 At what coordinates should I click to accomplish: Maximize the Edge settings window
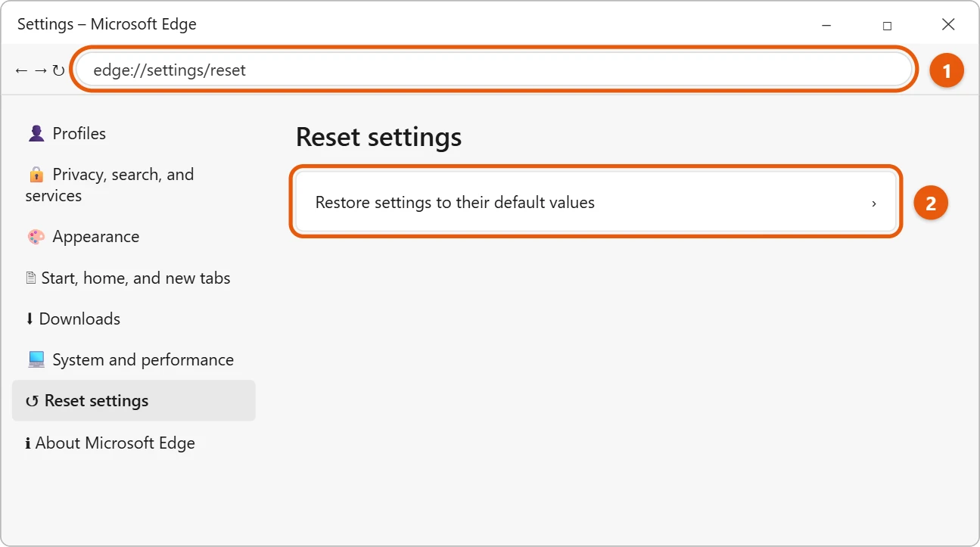click(887, 25)
